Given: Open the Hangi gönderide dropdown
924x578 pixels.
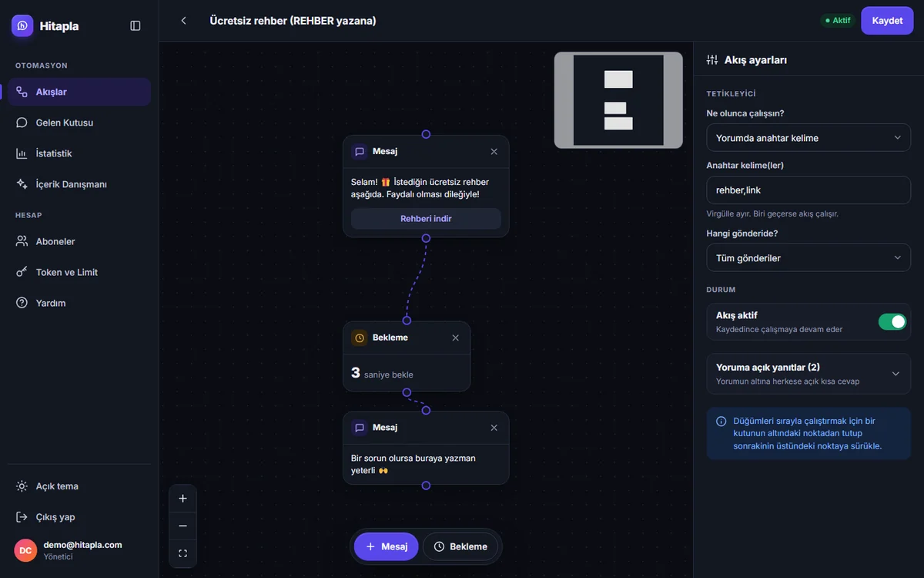Looking at the screenshot, I should pos(808,258).
